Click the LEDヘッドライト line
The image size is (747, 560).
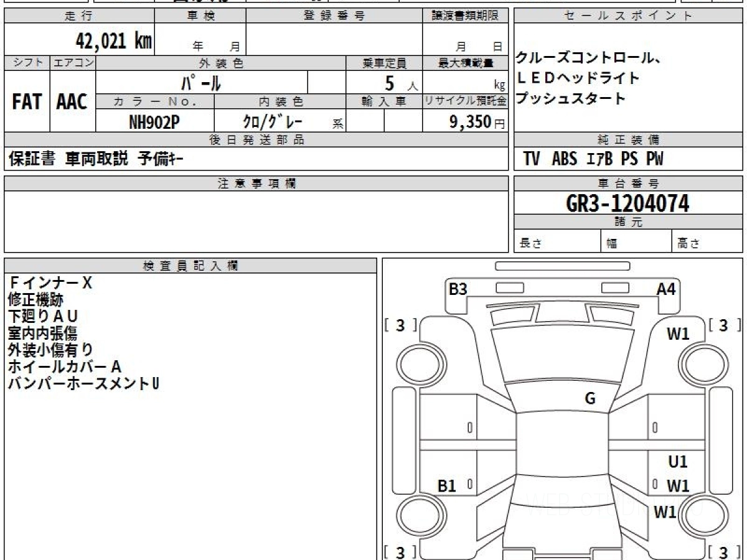coord(578,78)
